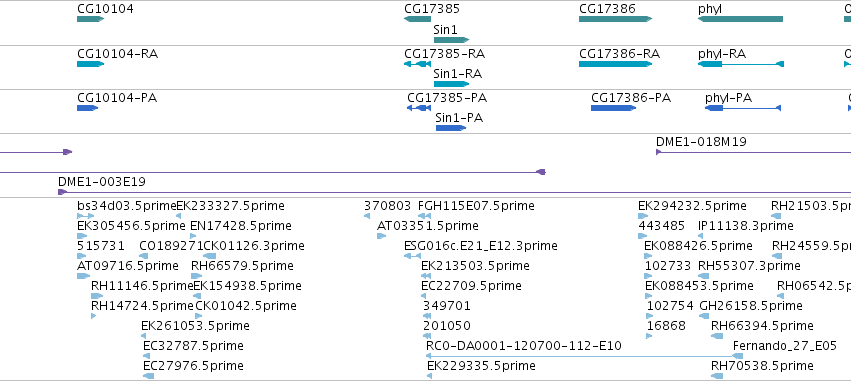
Task: Click the Sin1-PA protein glyph
Action: (x=450, y=128)
